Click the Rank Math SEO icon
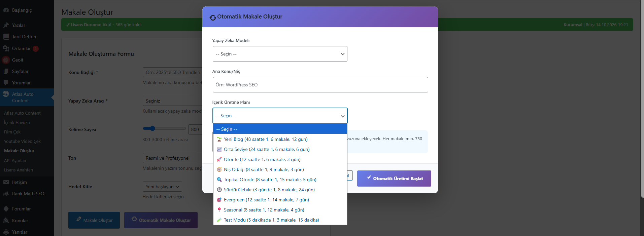The height and width of the screenshot is (236, 644). 6,194
